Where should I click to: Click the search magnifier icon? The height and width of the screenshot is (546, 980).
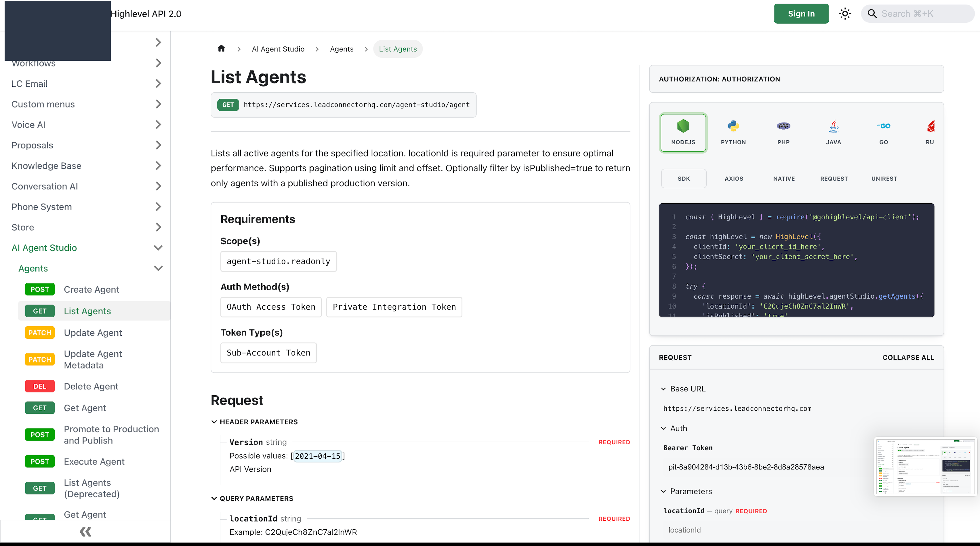pyautogui.click(x=872, y=14)
